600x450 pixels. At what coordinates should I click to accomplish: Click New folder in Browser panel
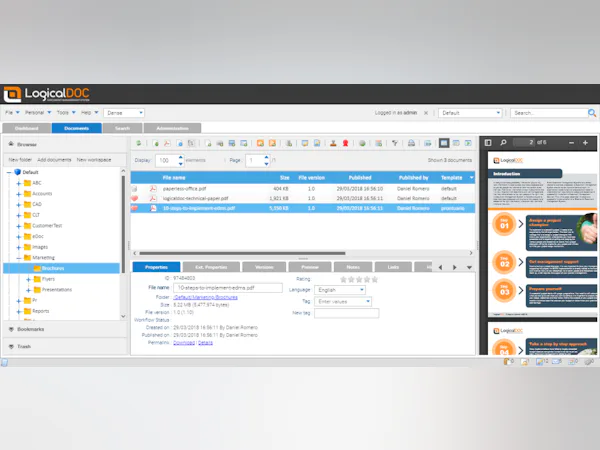(20, 160)
